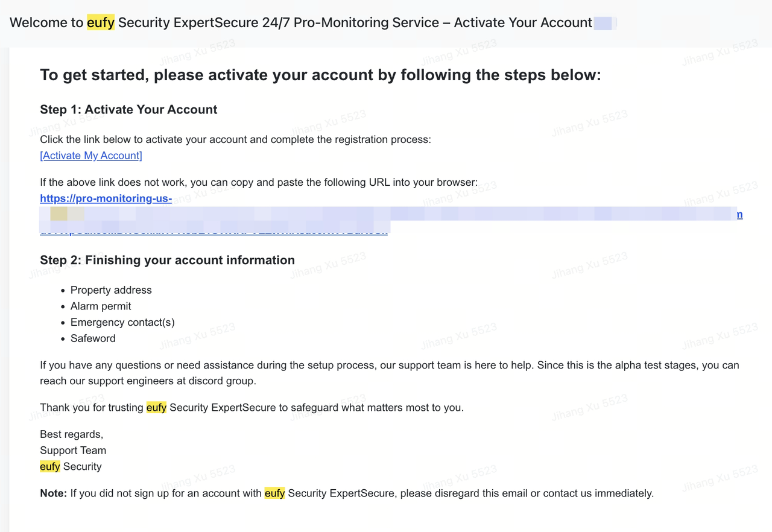Click highlighted eufy in the subject line
This screenshot has height=532, width=772.
100,23
